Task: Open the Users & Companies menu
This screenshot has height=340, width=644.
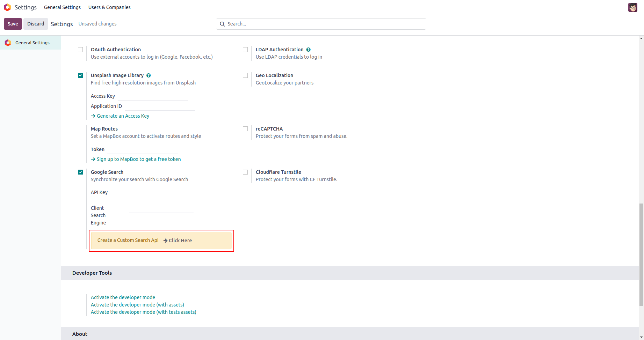Action: 109,7
